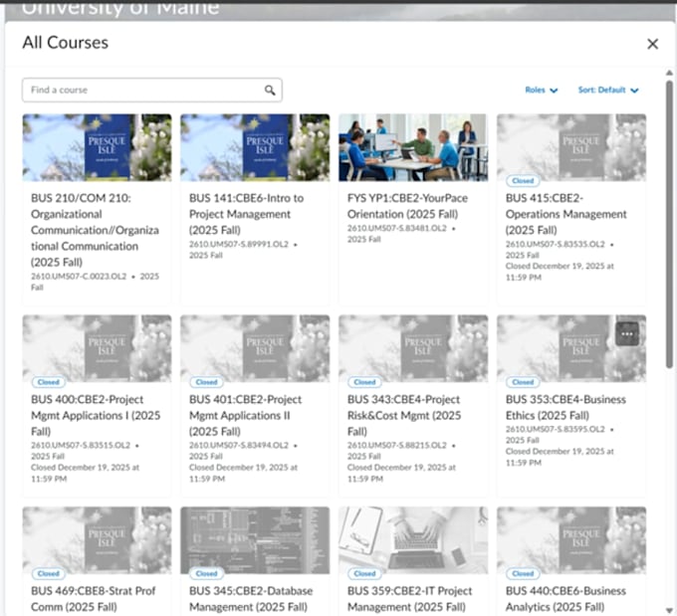677x616 pixels.
Task: Click code 2610.UMS07-S.83595.OL2 under BUS 353
Action: click(556, 429)
